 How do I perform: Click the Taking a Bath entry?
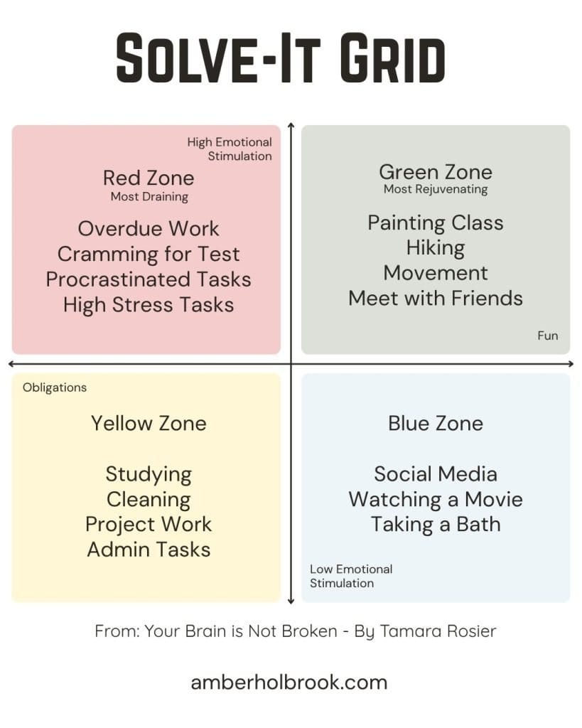click(436, 525)
